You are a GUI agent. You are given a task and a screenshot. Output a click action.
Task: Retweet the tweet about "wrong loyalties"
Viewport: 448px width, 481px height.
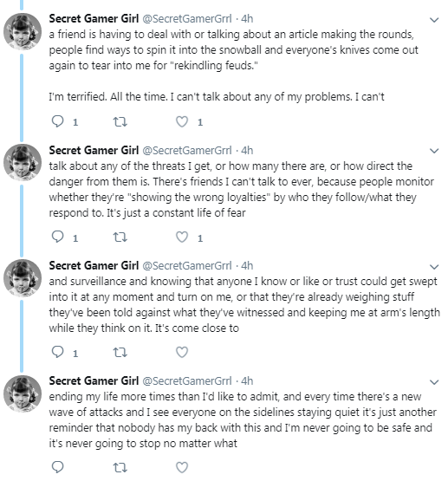point(120,237)
